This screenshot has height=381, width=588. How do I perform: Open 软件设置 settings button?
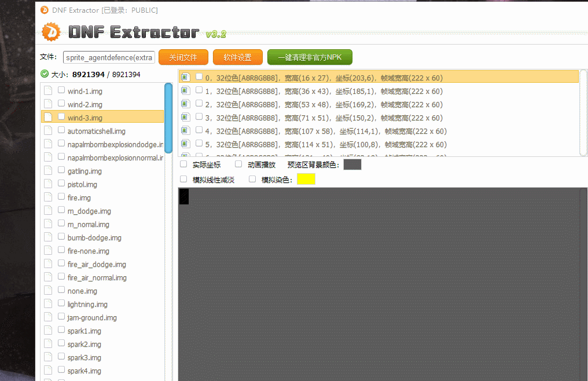[238, 57]
